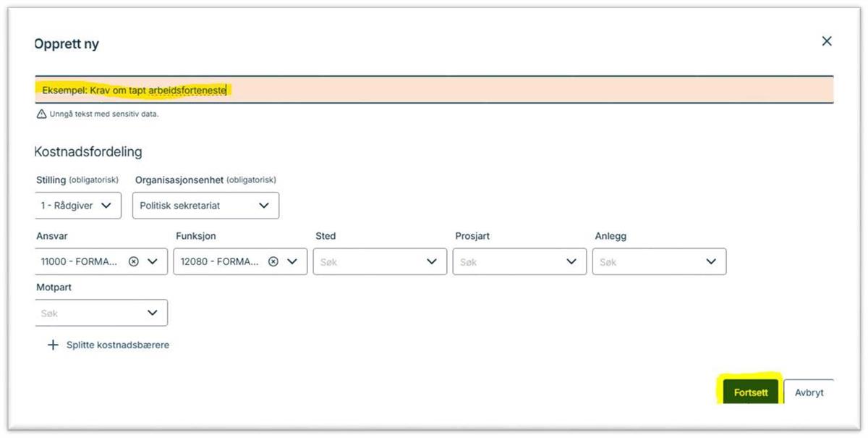Click the Splitte kostnadsbærere link
868x438 pixels.
(118, 345)
